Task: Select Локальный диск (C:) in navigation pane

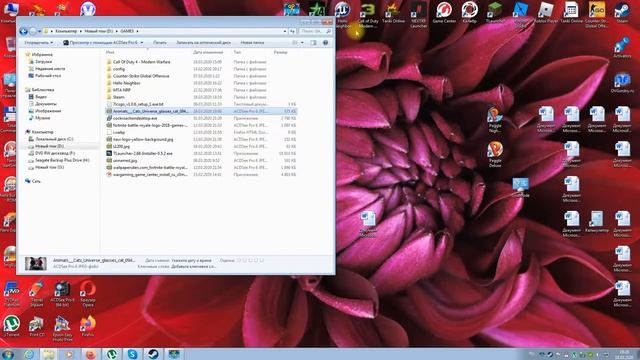Action: [54, 139]
